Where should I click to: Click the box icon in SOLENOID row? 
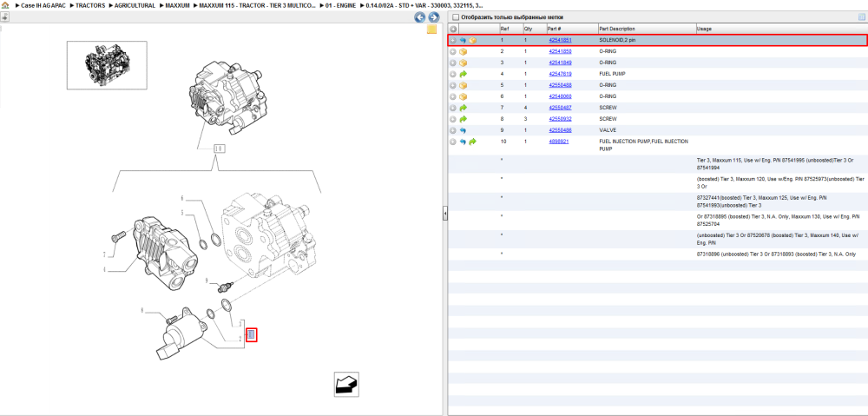click(x=473, y=41)
